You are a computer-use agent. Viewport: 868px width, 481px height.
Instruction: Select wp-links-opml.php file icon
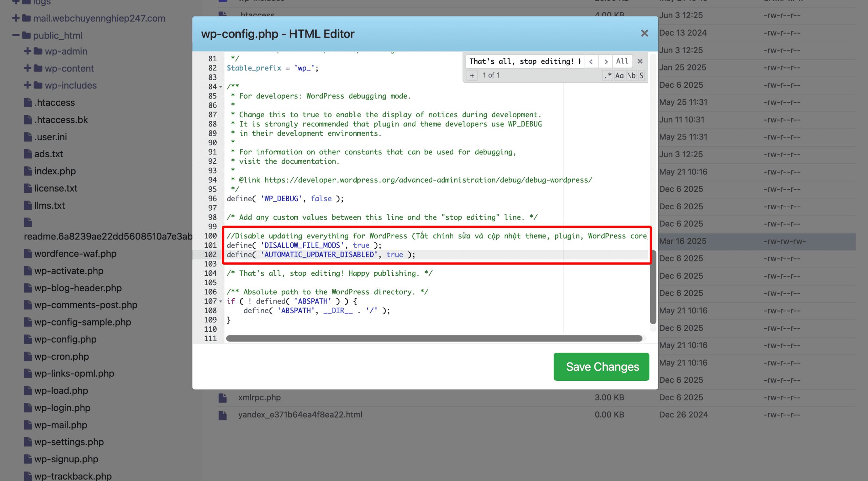pyautogui.click(x=28, y=373)
